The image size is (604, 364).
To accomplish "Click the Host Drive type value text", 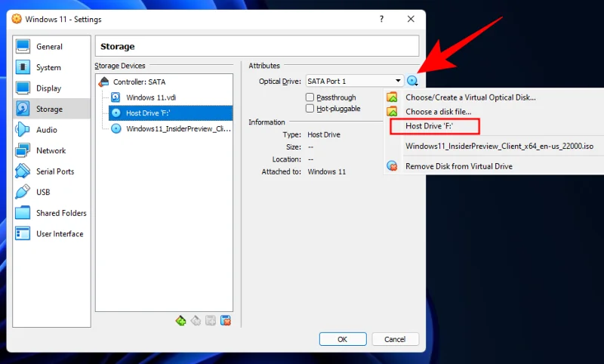I will click(324, 135).
